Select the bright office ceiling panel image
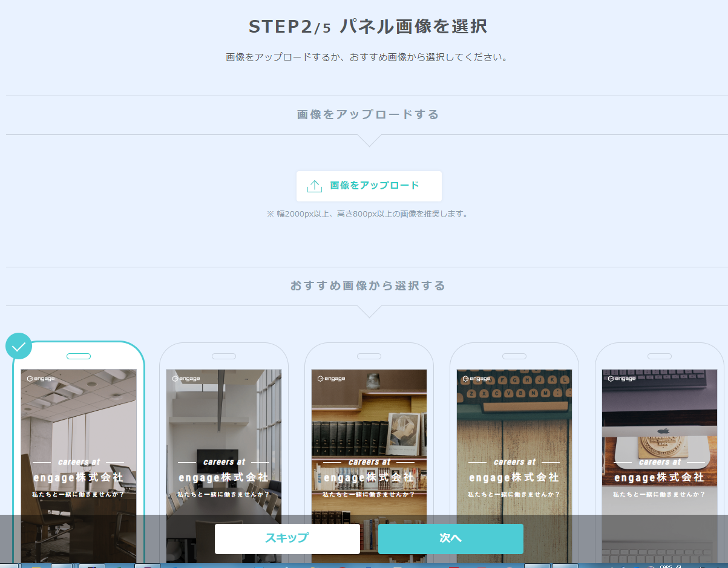 coord(79,454)
